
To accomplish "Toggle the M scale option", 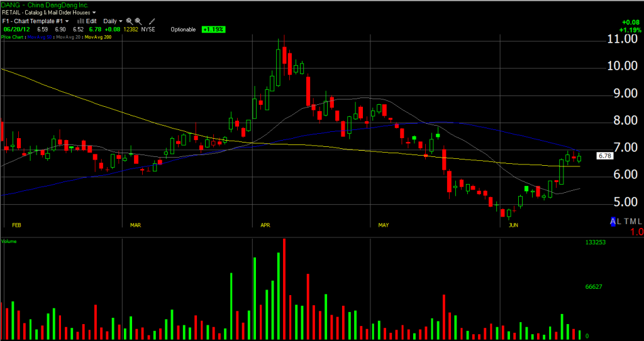I will [633, 222].
